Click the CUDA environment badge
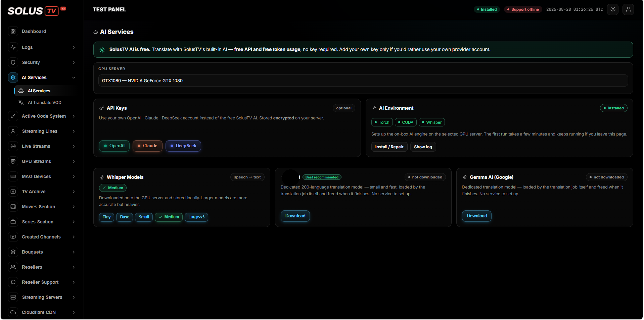This screenshot has width=644, height=320. 406,122
